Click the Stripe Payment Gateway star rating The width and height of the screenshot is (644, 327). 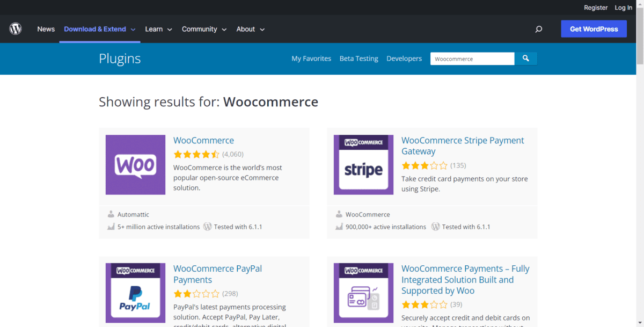coord(425,165)
